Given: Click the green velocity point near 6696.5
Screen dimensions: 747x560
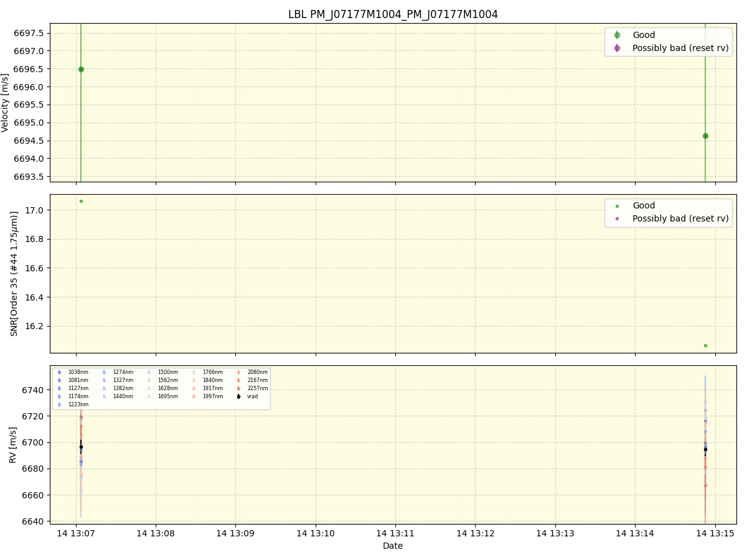Looking at the screenshot, I should point(81,69).
